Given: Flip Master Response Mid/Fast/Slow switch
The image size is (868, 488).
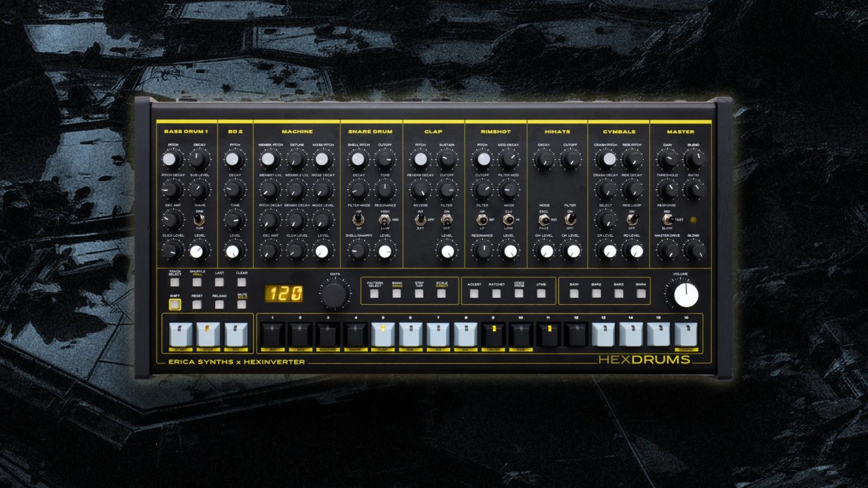Looking at the screenshot, I should point(668,220).
